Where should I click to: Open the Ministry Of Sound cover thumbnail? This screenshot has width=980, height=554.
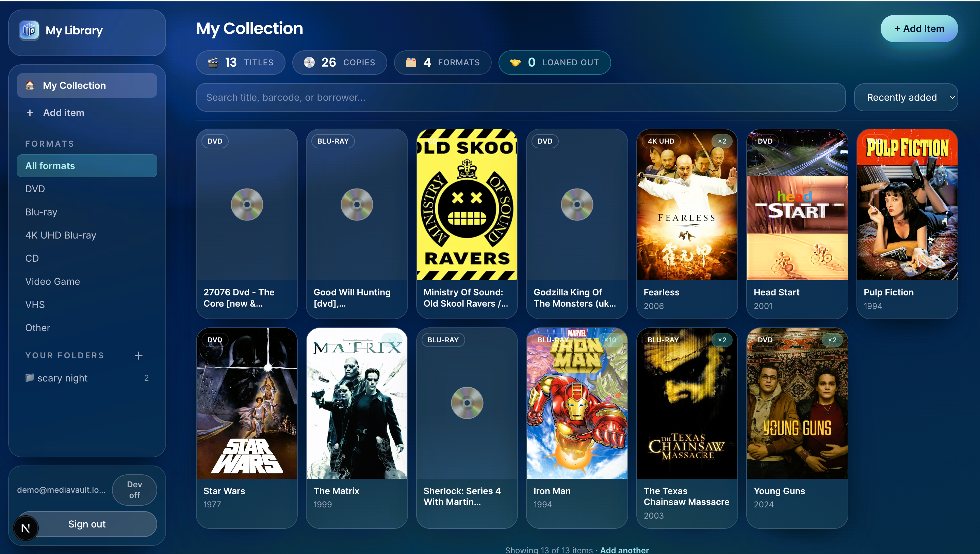point(467,205)
